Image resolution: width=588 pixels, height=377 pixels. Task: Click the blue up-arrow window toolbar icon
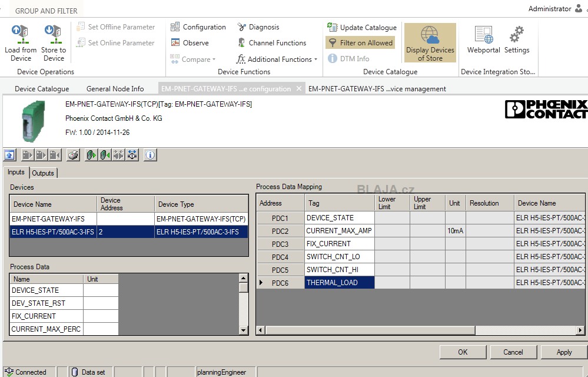(10, 154)
